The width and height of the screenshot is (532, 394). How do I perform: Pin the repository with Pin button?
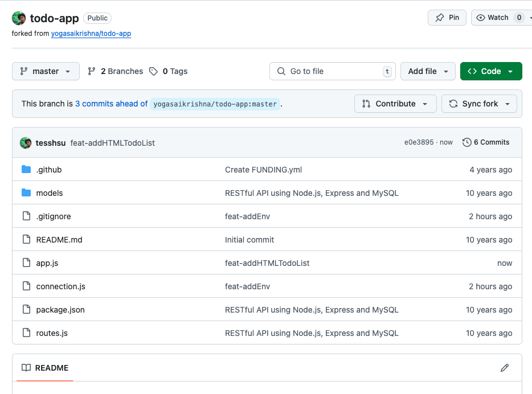point(447,18)
